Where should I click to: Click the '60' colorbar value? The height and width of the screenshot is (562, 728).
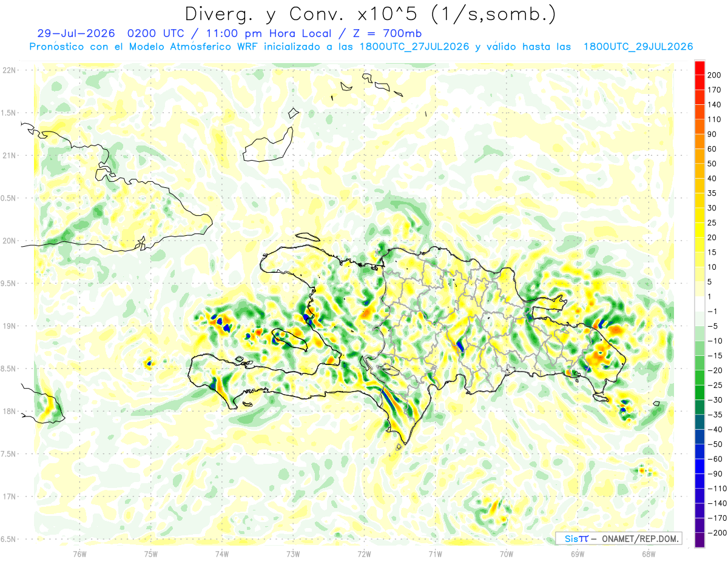point(712,149)
